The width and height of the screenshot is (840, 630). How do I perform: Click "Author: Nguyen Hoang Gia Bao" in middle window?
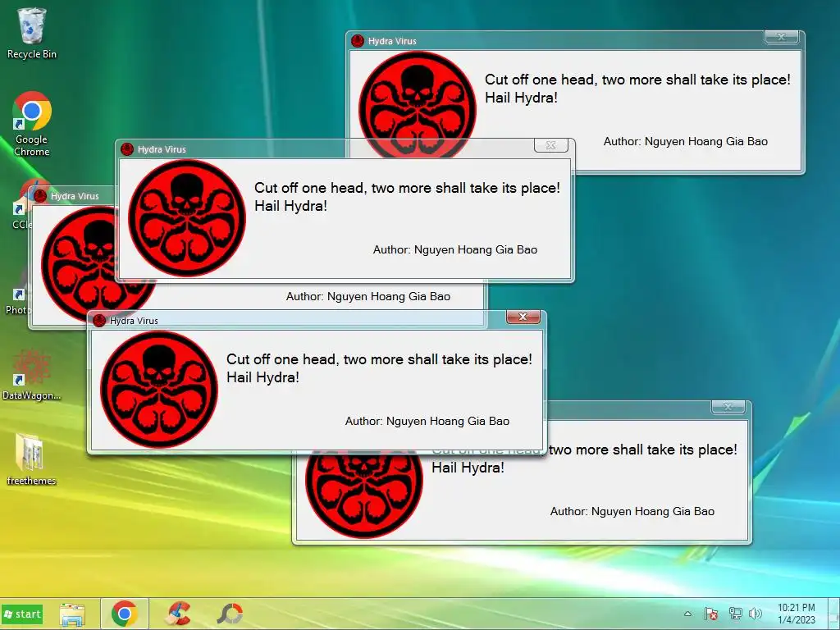pos(454,249)
